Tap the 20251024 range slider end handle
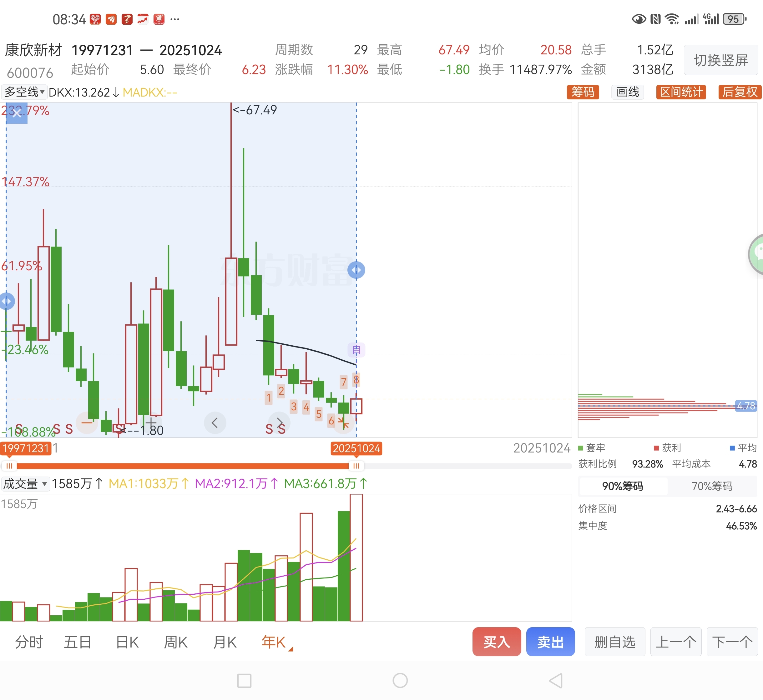Screen dimensions: 763x700 click(356, 466)
